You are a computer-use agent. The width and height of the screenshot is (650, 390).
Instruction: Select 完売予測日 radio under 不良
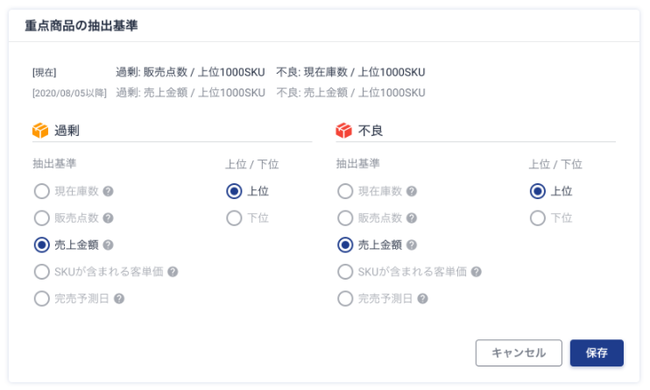tap(345, 299)
